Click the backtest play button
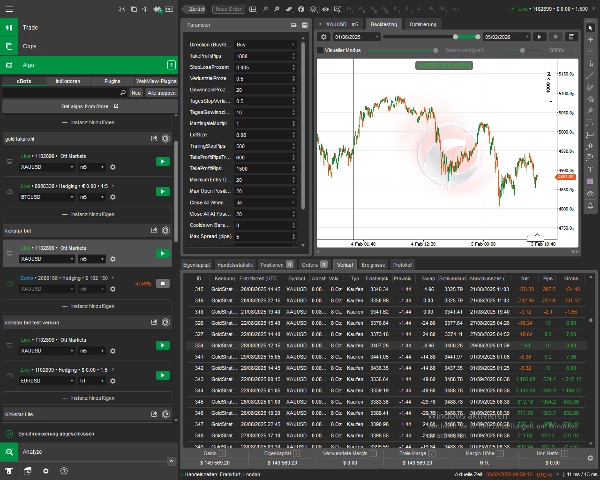 [539, 37]
